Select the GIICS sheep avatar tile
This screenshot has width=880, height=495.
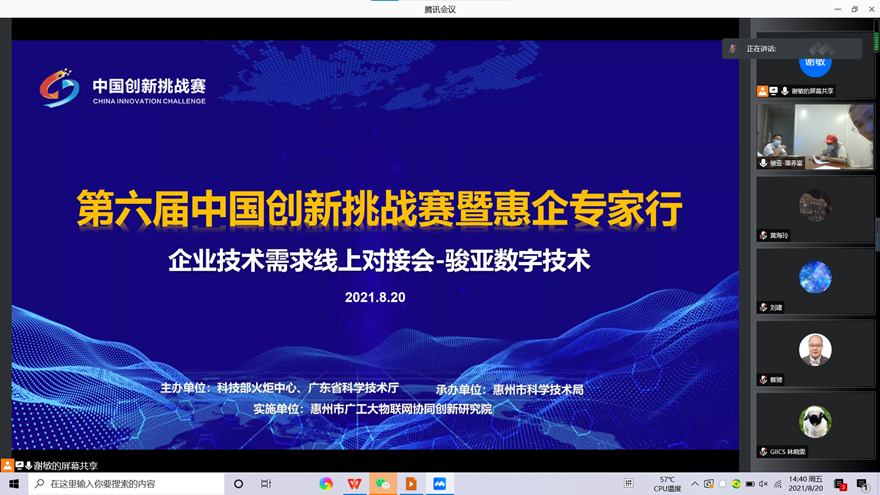[x=815, y=425]
